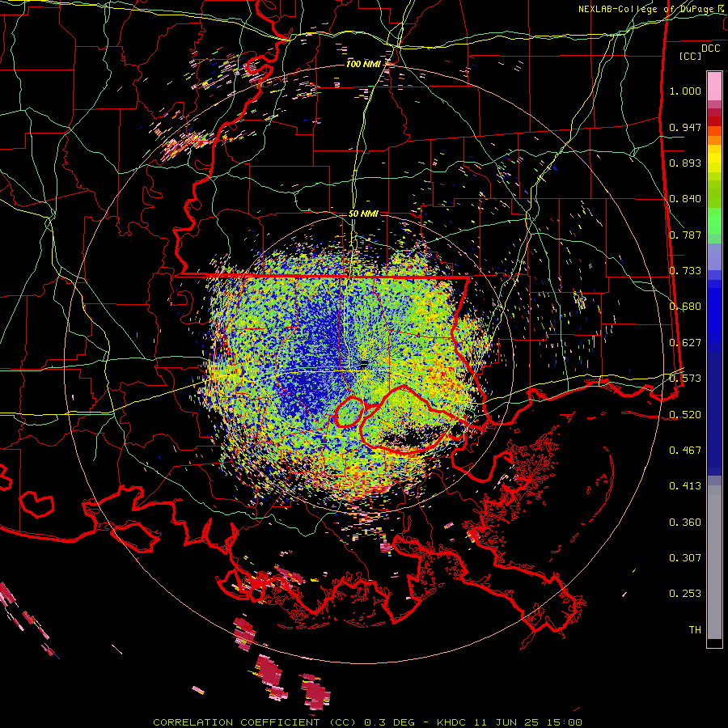This screenshot has width=728, height=728.
Task: Click the 1.000 legend value
Action: point(685,91)
